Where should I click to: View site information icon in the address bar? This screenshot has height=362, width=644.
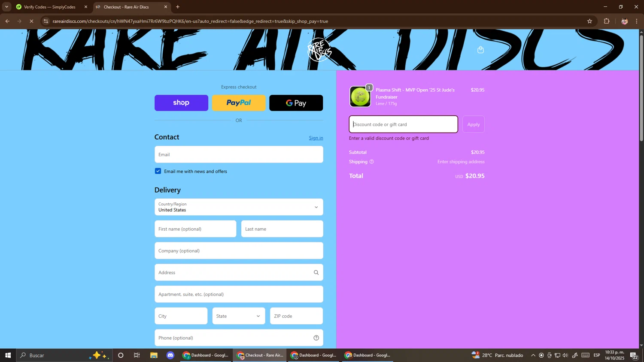click(46, 21)
